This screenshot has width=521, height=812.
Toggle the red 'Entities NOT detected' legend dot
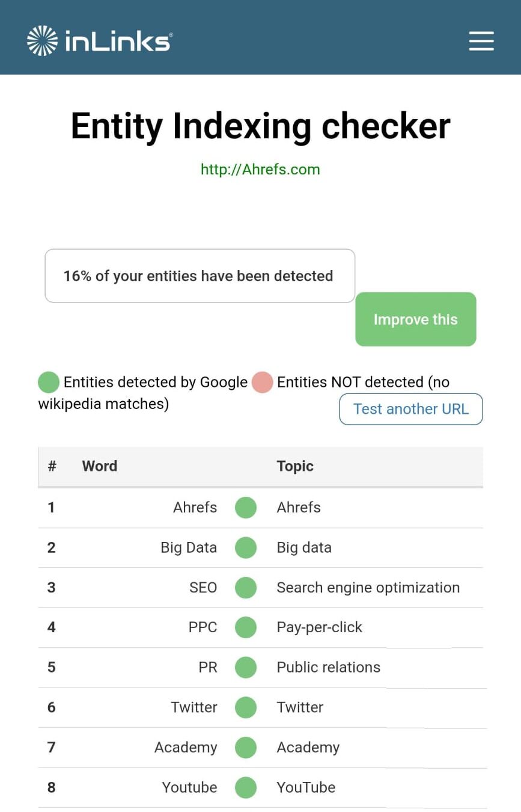coord(262,382)
